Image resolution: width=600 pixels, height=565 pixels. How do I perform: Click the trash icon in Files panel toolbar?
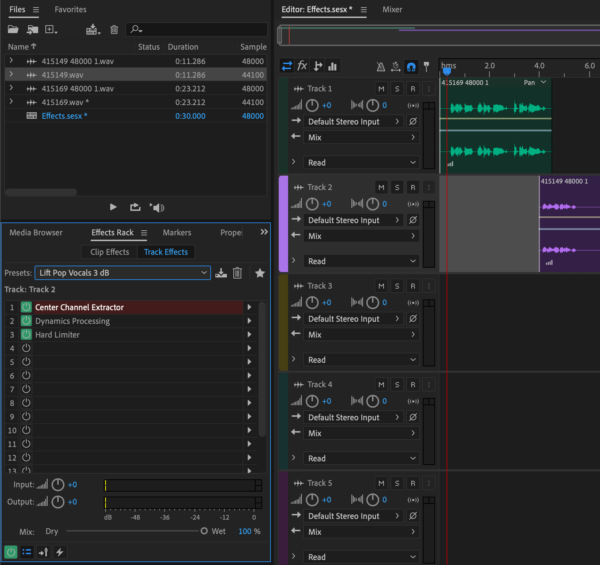coord(114,29)
